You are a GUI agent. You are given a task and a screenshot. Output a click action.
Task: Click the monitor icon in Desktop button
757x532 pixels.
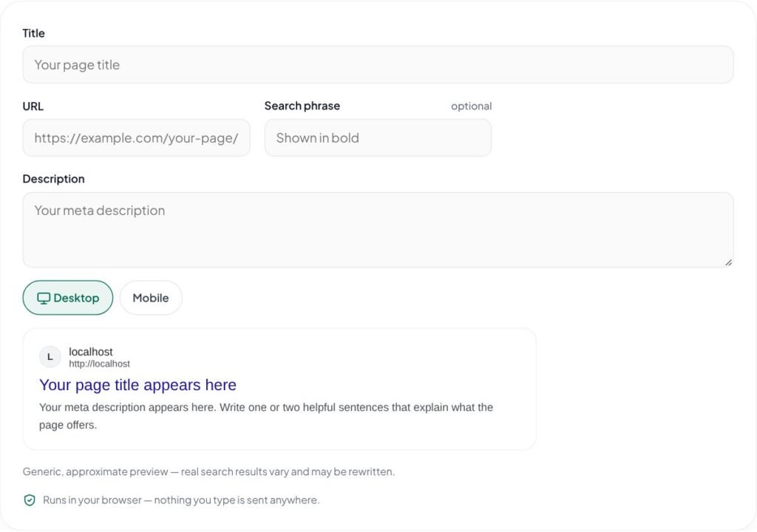pyautogui.click(x=44, y=299)
